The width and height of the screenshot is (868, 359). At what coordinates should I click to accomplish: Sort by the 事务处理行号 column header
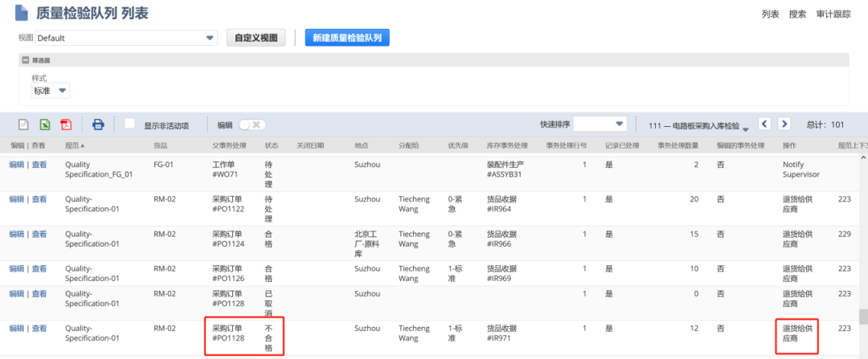567,145
